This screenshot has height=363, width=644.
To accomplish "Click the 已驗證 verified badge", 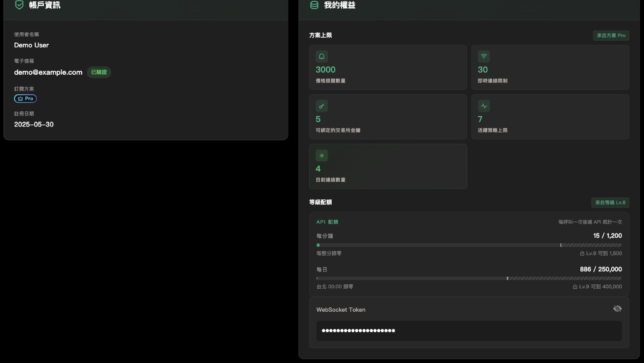I will (99, 72).
